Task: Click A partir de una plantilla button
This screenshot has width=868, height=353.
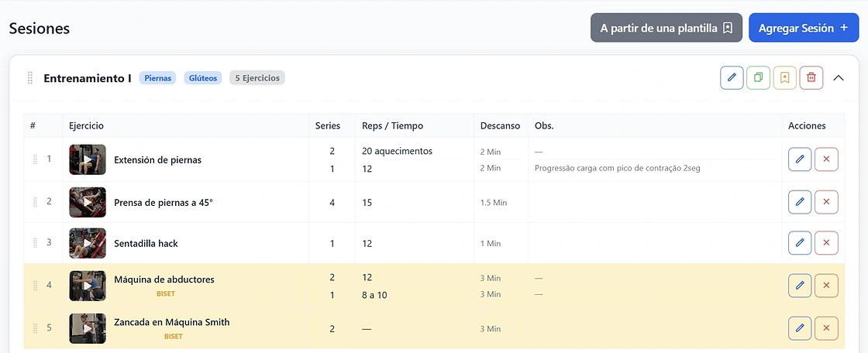Action: 666,28
